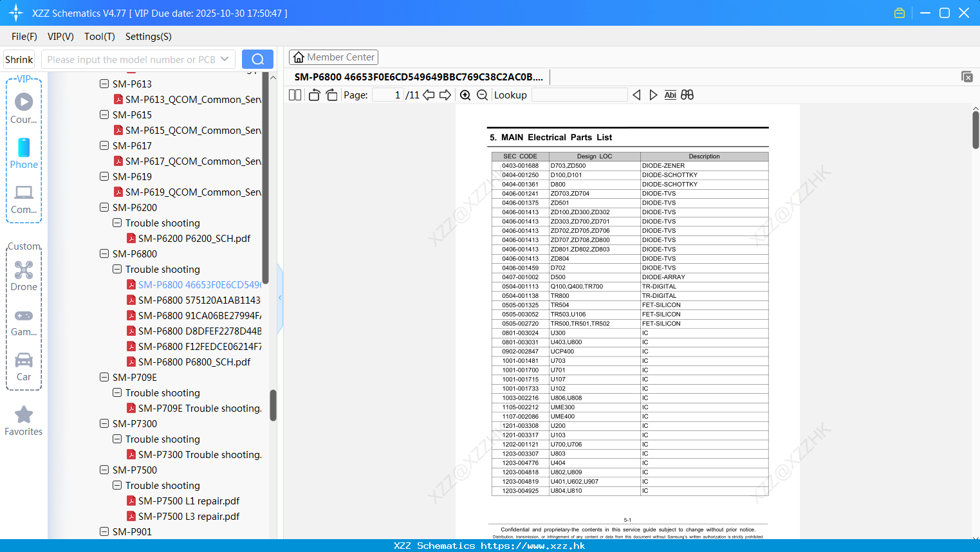
Task: Click the Lookup text field
Action: point(579,95)
